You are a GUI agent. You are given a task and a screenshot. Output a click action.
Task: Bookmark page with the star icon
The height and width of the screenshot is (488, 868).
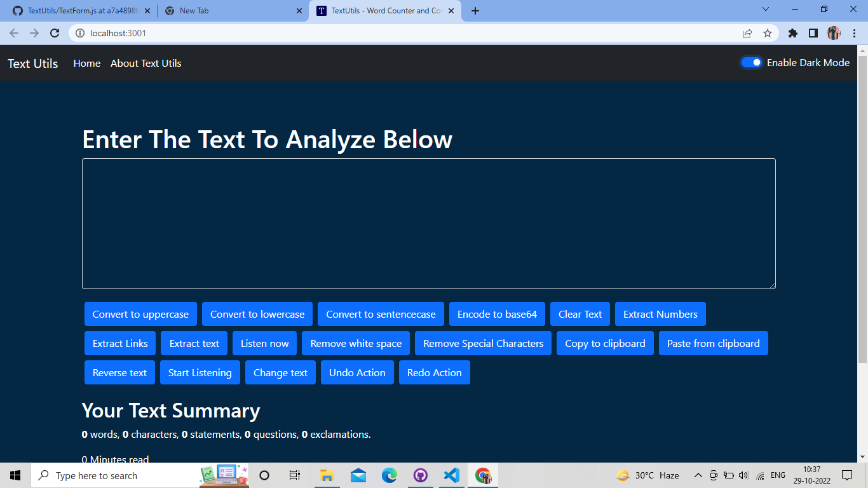tap(768, 33)
